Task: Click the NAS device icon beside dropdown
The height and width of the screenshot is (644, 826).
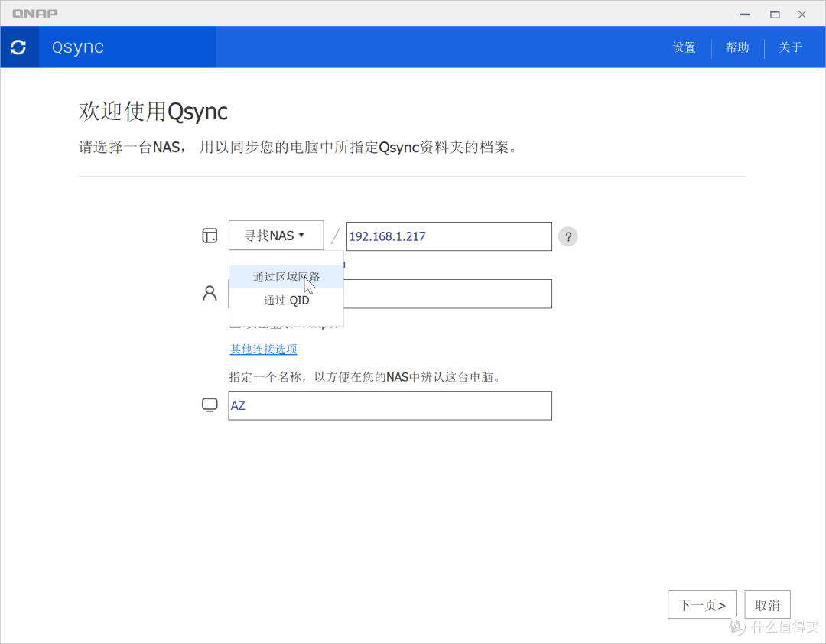Action: (210, 236)
